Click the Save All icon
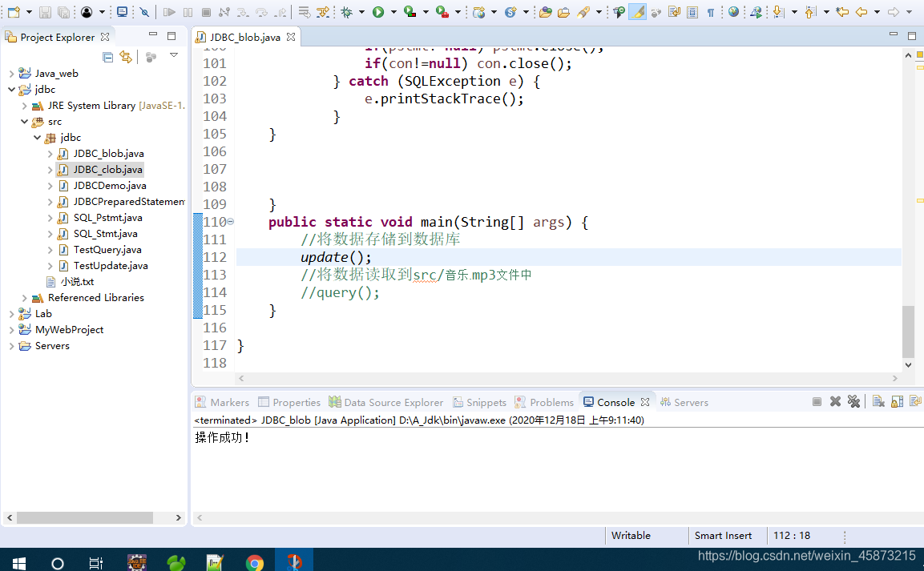This screenshot has height=571, width=924. (x=63, y=12)
